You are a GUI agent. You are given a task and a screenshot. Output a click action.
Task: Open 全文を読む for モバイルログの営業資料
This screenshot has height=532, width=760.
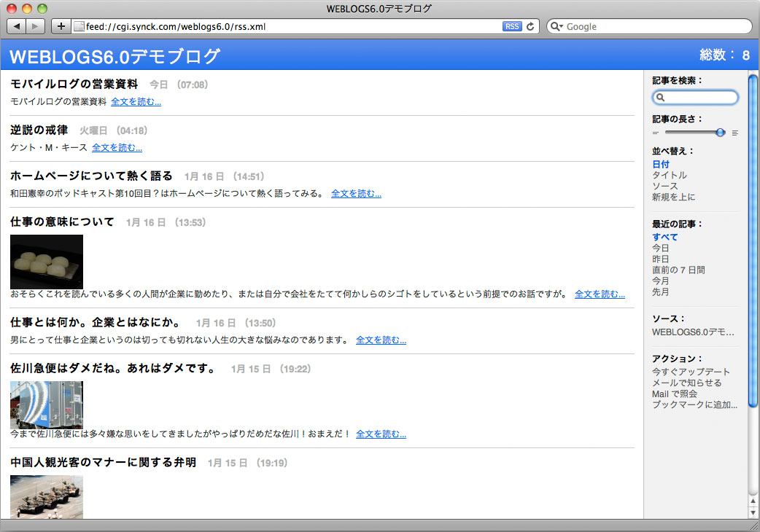click(136, 101)
